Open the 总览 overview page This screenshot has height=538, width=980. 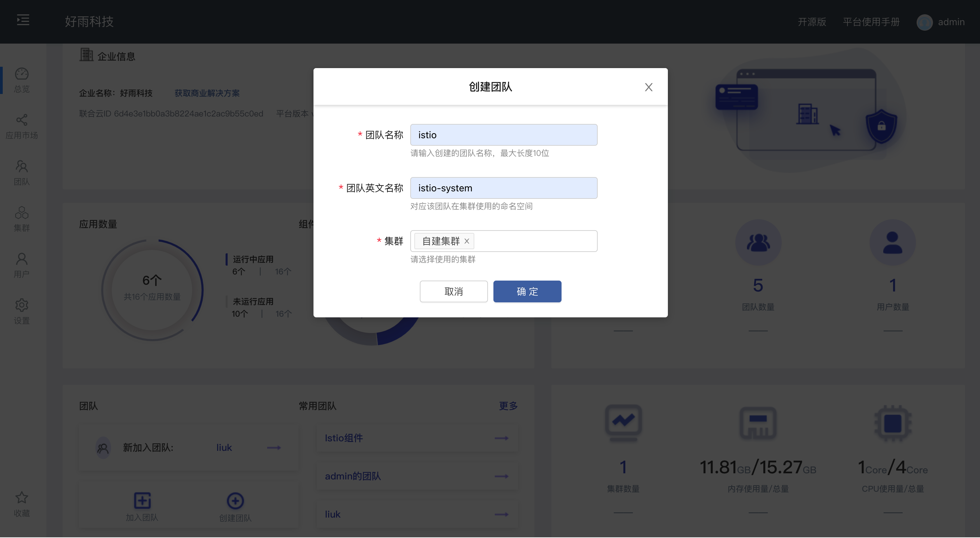(22, 80)
